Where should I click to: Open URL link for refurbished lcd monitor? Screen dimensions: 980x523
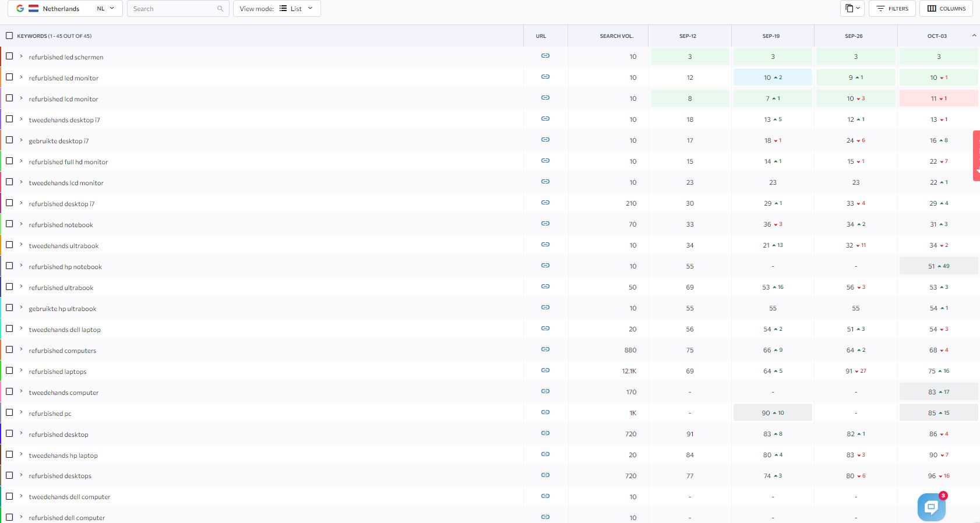click(x=545, y=98)
